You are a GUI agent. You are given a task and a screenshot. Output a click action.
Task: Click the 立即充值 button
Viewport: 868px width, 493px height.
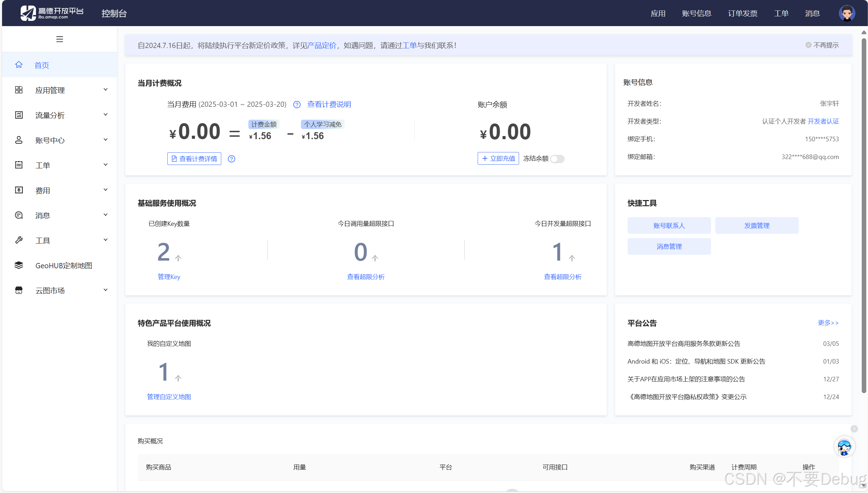(x=498, y=159)
